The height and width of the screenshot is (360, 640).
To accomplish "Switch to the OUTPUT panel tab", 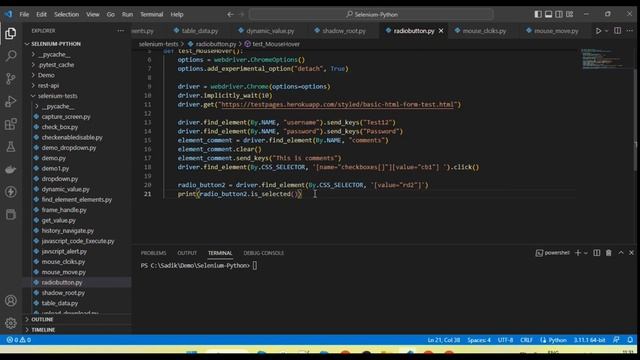I will coord(187,253).
